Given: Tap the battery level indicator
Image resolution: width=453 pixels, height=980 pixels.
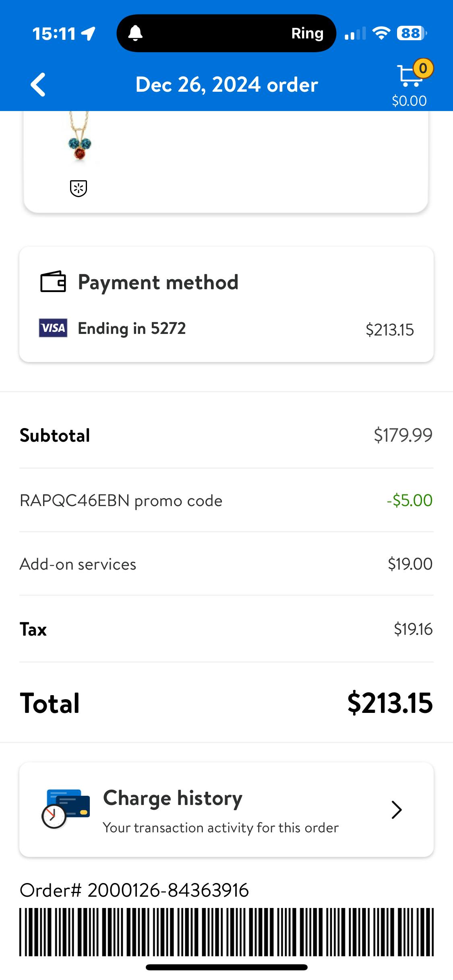Looking at the screenshot, I should (411, 33).
